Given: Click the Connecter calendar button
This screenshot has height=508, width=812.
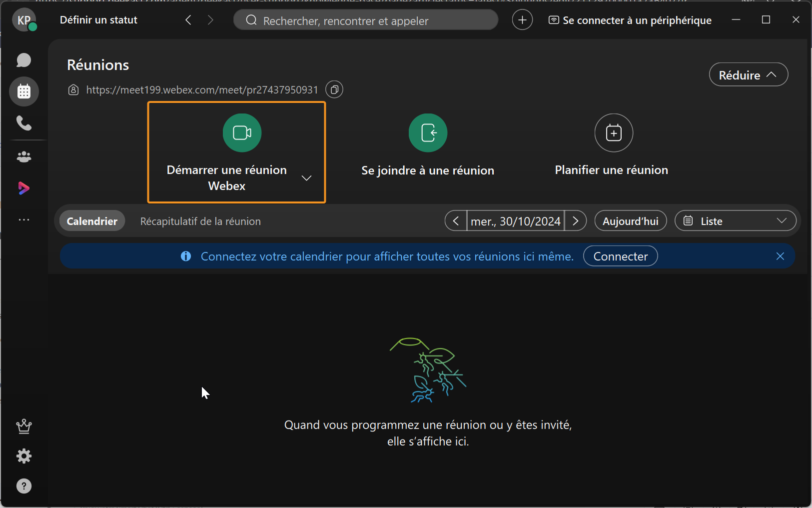Looking at the screenshot, I should [621, 256].
